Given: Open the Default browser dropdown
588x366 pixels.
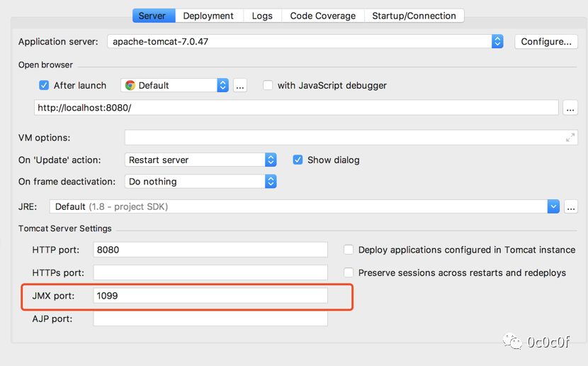Looking at the screenshot, I should [175, 85].
